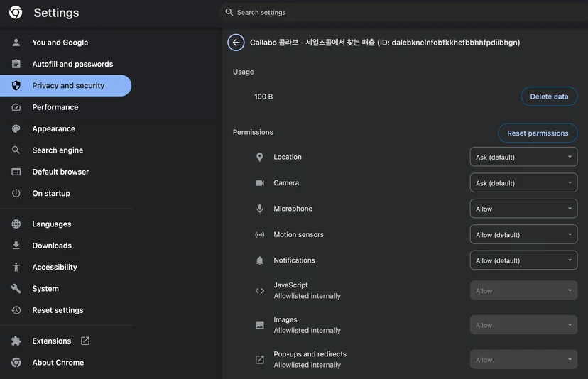Screen dimensions: 588x379
Task: Click the shield icon for Privacy and security
Action: (16, 85)
